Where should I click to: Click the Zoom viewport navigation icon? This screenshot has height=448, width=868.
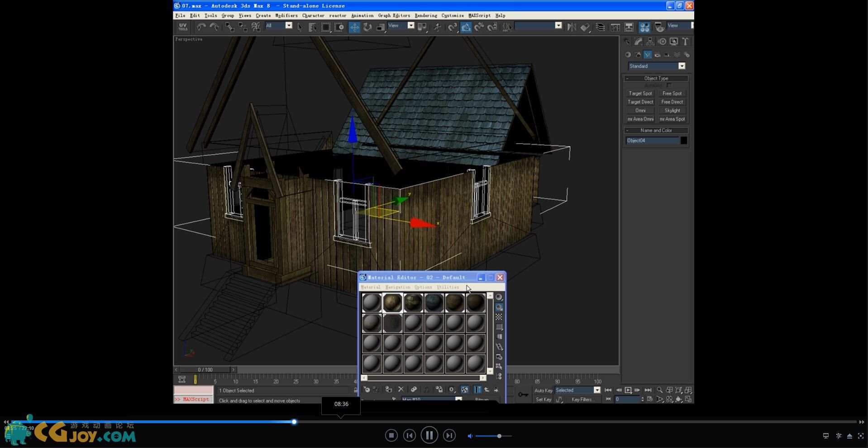660,390
